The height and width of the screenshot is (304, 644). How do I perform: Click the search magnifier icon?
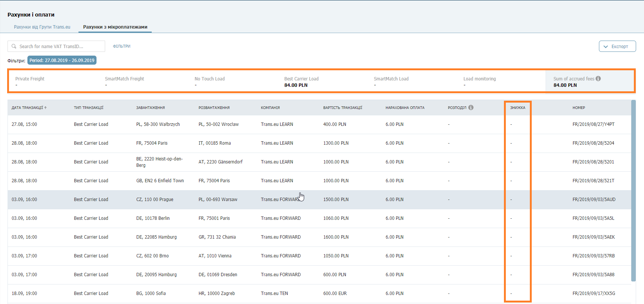point(14,46)
